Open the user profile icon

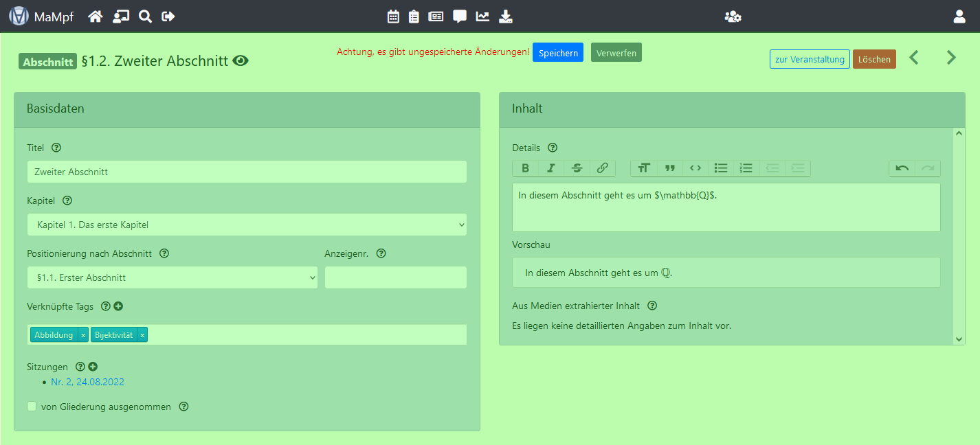point(959,16)
